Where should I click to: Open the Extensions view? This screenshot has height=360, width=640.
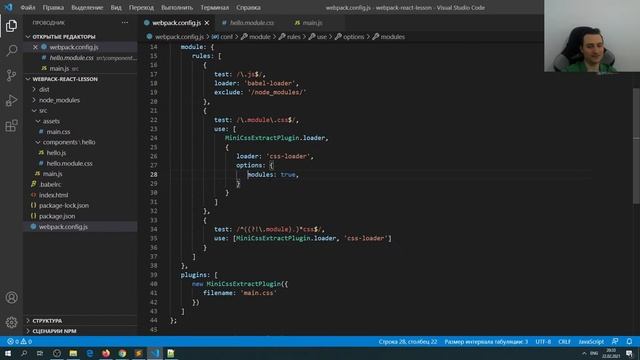(x=11, y=125)
